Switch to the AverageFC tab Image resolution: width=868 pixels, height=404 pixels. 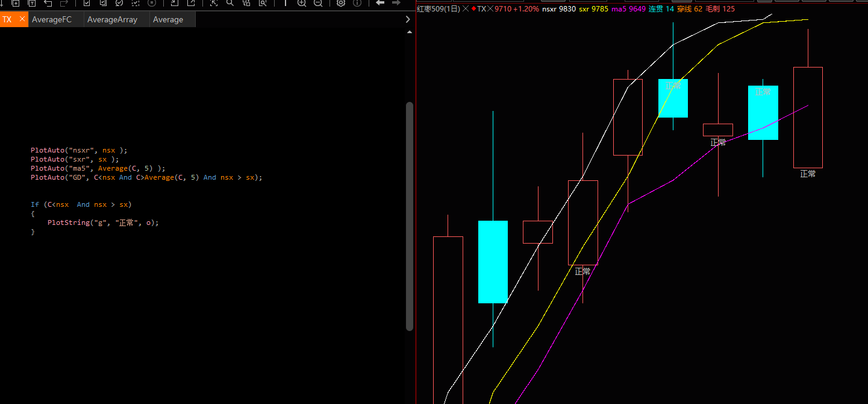click(x=52, y=19)
